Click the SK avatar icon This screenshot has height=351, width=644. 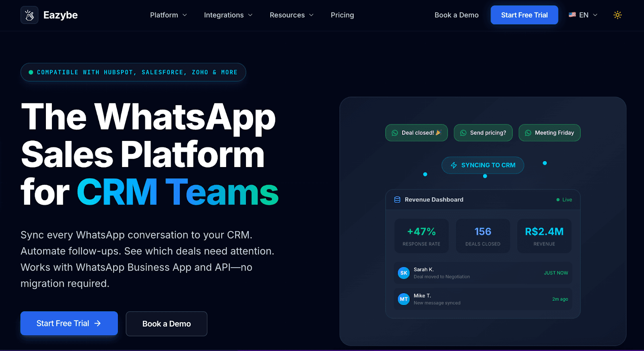pos(404,273)
